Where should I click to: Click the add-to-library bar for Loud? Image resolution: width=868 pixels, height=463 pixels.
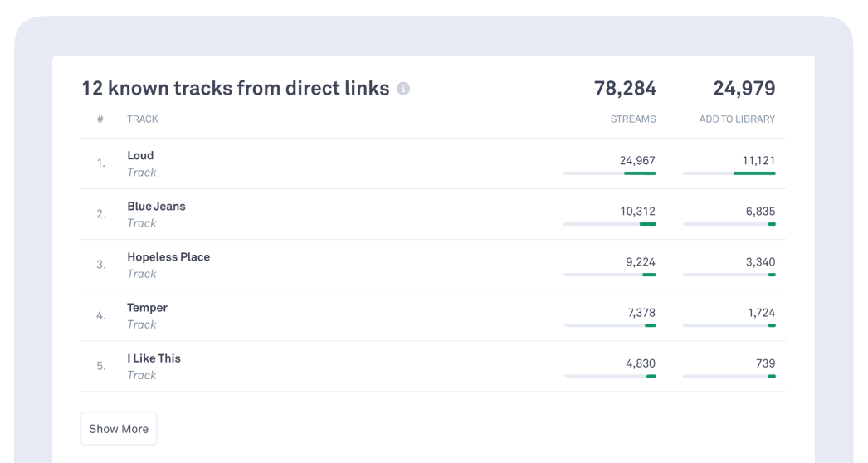tap(729, 173)
